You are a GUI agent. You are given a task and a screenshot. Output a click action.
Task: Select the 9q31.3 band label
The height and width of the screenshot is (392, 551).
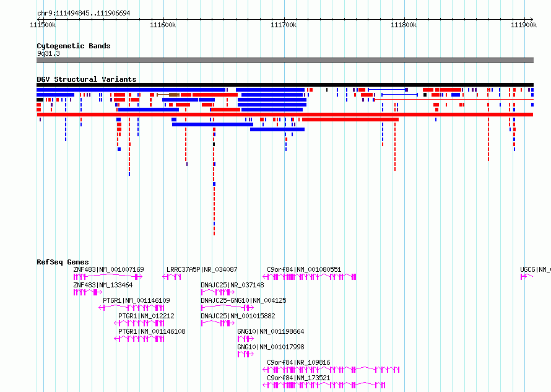(48, 53)
